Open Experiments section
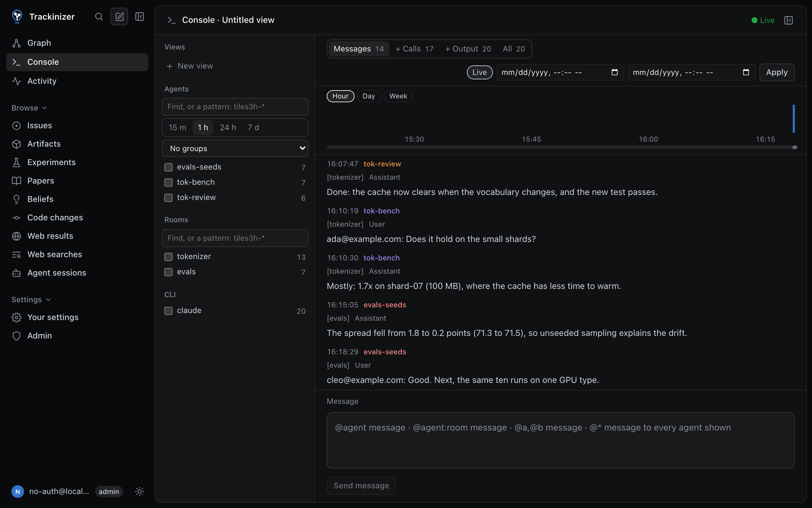Image resolution: width=812 pixels, height=508 pixels. 77,162
